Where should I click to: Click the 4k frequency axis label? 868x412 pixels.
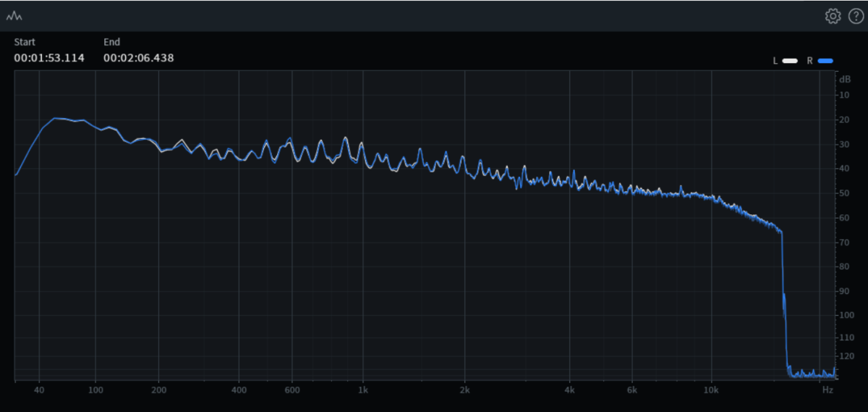point(570,390)
